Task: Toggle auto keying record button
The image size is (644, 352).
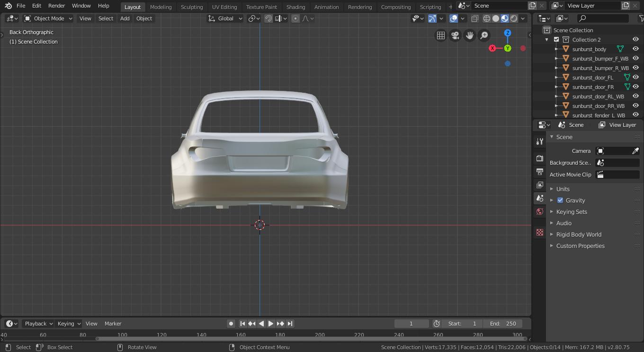Action: click(x=231, y=324)
